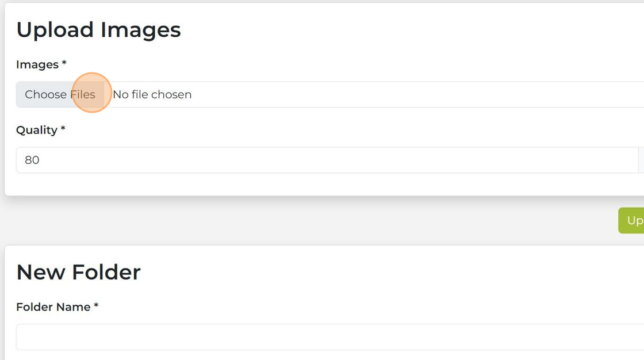644x360 pixels.
Task: Click the required asterisk beside Images
Action: (64, 64)
